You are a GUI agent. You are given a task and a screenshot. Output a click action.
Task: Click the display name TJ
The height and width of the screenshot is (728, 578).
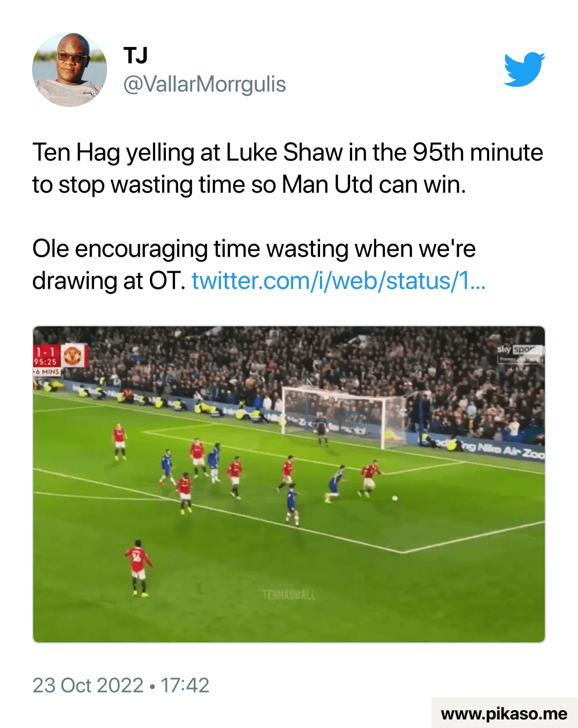pyautogui.click(x=135, y=55)
